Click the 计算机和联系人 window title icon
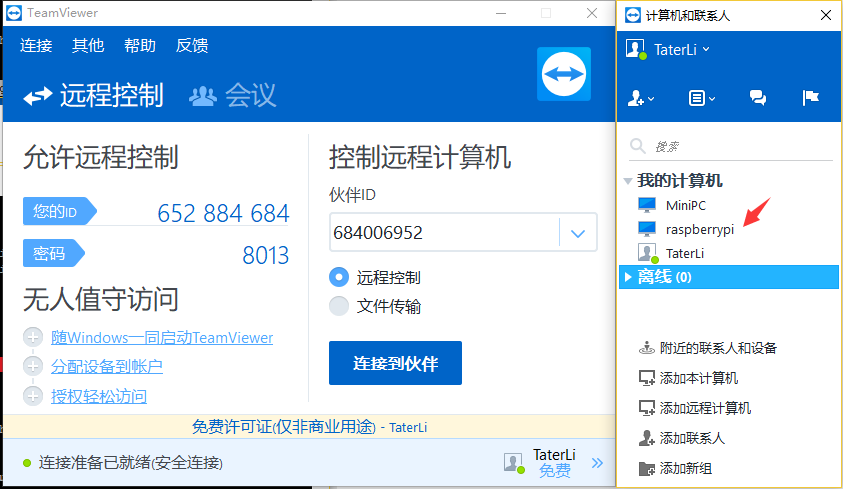Image resolution: width=843 pixels, height=489 pixels. click(x=633, y=15)
